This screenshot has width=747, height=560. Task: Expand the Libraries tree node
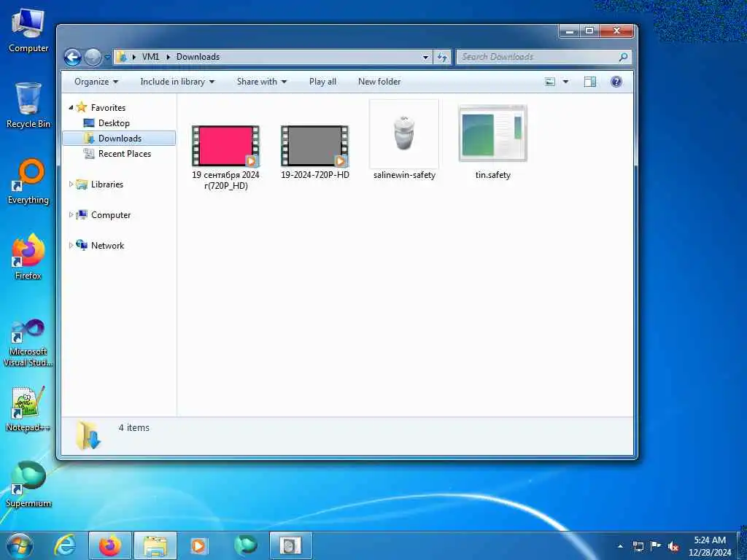(71, 184)
